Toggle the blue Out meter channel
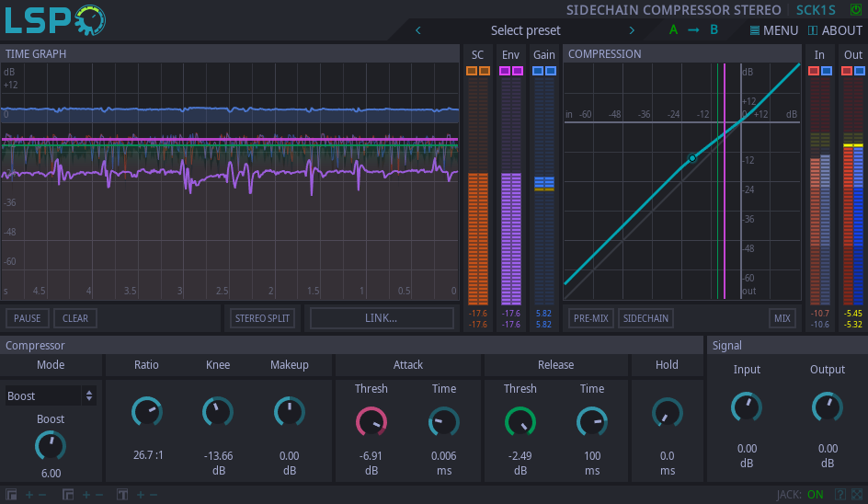 pyautogui.click(x=860, y=71)
